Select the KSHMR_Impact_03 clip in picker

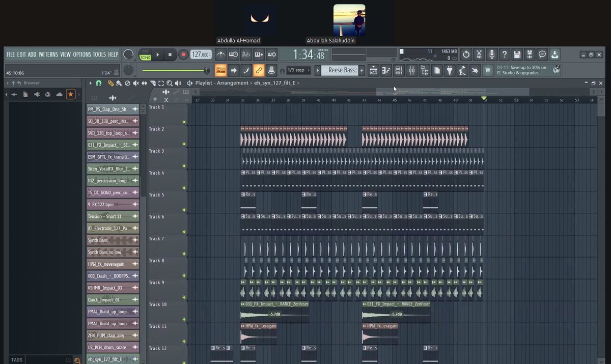pos(113,288)
